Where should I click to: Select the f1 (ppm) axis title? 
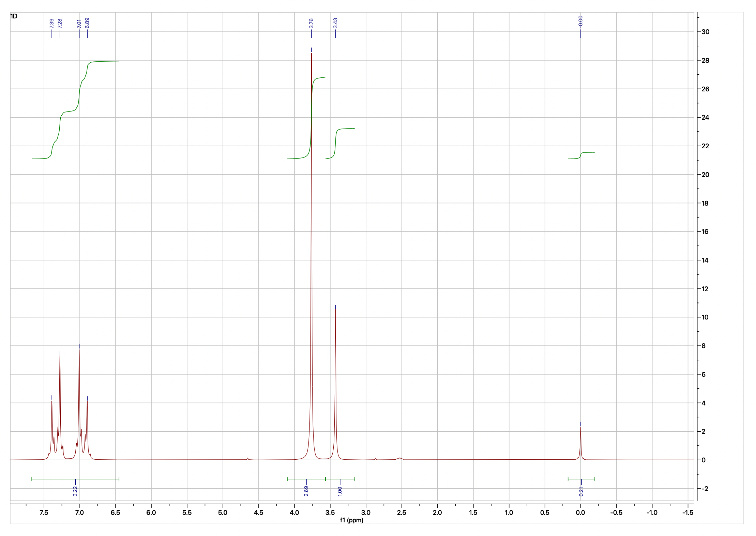352,520
